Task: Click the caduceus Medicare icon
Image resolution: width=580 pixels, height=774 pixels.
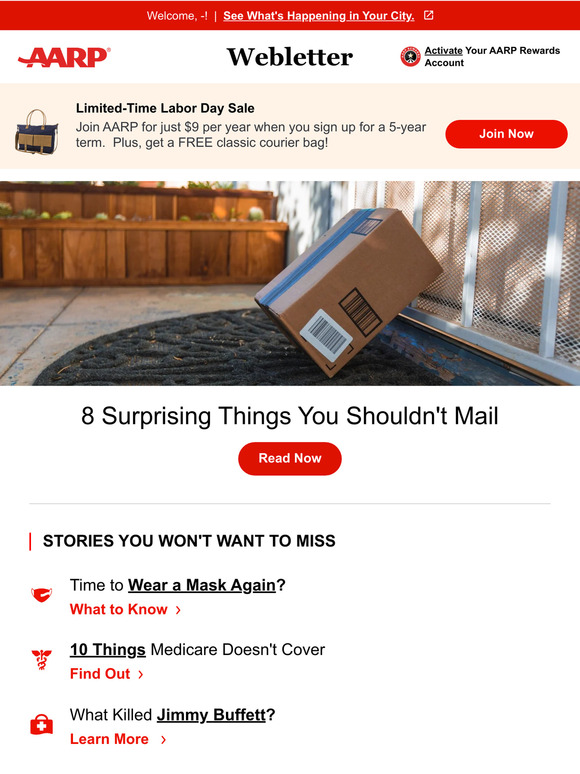Action: [x=41, y=659]
